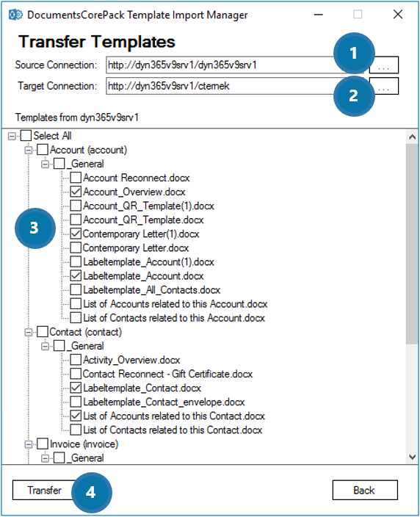The height and width of the screenshot is (517, 420).
Task: Click the Transfer button
Action: 45,490
